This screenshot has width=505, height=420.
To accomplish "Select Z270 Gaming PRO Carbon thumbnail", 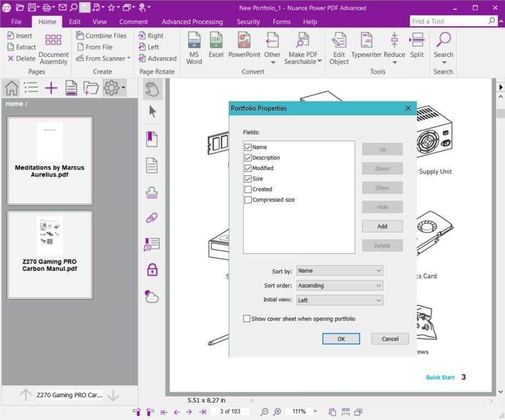I will click(x=50, y=255).
